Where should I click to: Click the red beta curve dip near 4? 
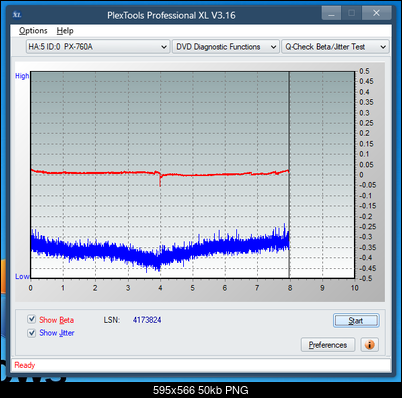[x=160, y=180]
